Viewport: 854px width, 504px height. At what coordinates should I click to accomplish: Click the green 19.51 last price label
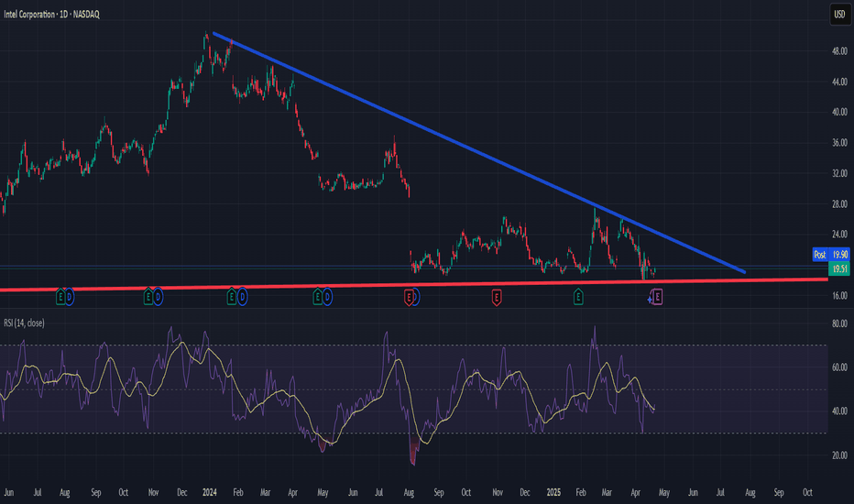(x=839, y=268)
